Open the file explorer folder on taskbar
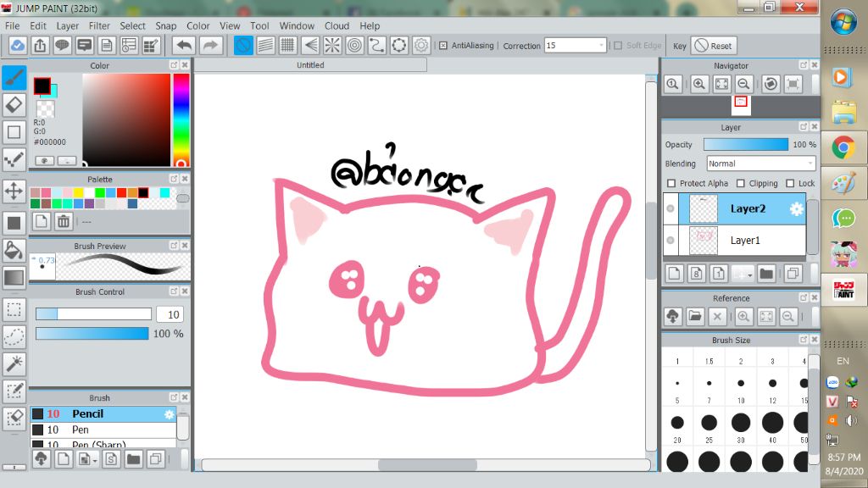 click(843, 113)
